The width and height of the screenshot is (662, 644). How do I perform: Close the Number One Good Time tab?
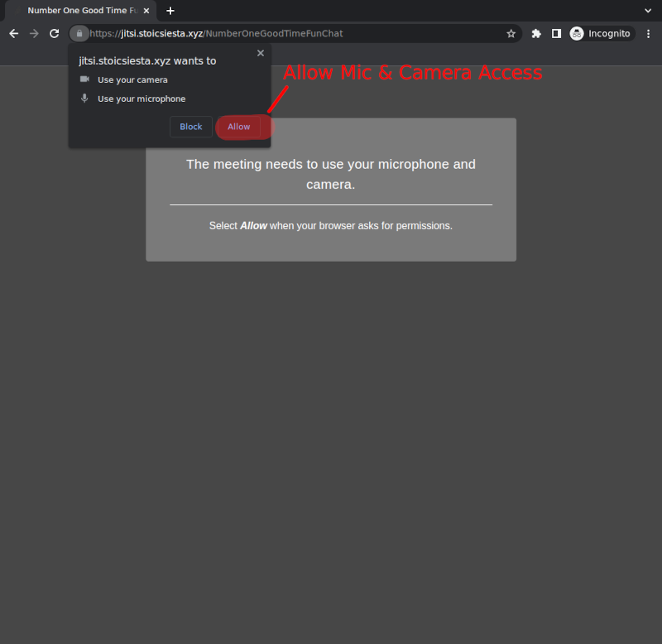[x=146, y=11]
